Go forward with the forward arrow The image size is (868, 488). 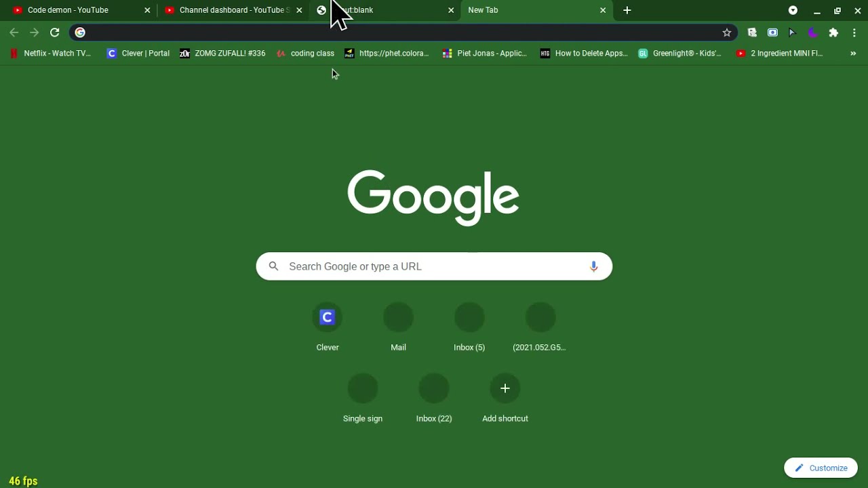(35, 33)
